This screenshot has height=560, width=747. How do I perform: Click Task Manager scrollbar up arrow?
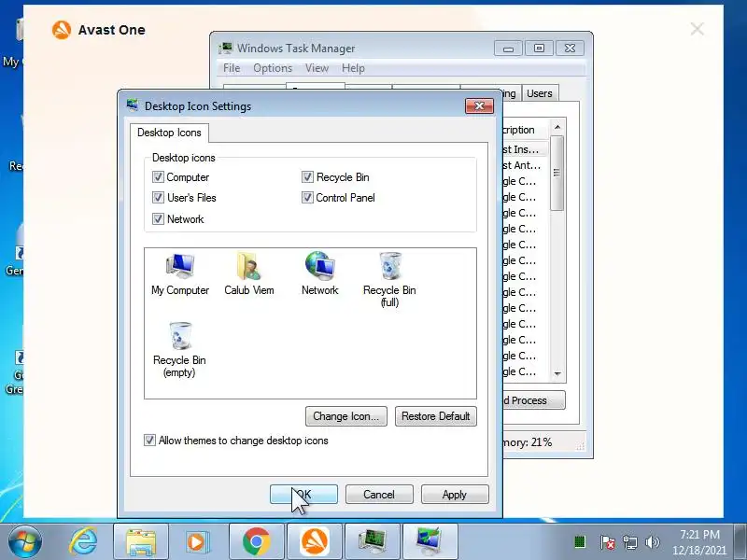coord(557,127)
